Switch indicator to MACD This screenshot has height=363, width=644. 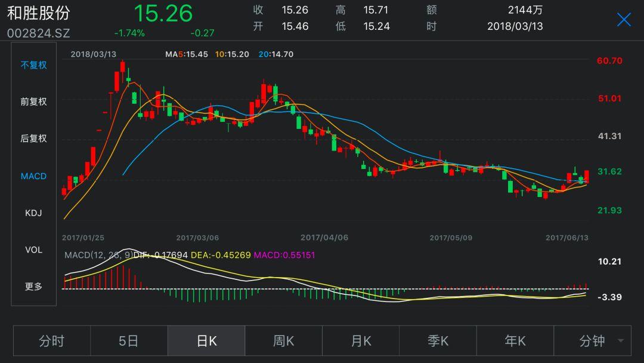pyautogui.click(x=33, y=176)
